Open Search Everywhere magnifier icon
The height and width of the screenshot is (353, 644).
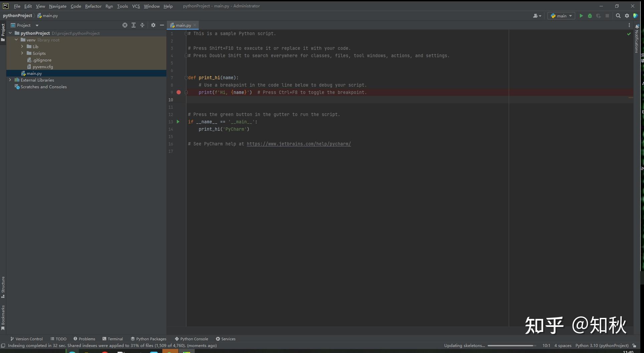coord(618,16)
